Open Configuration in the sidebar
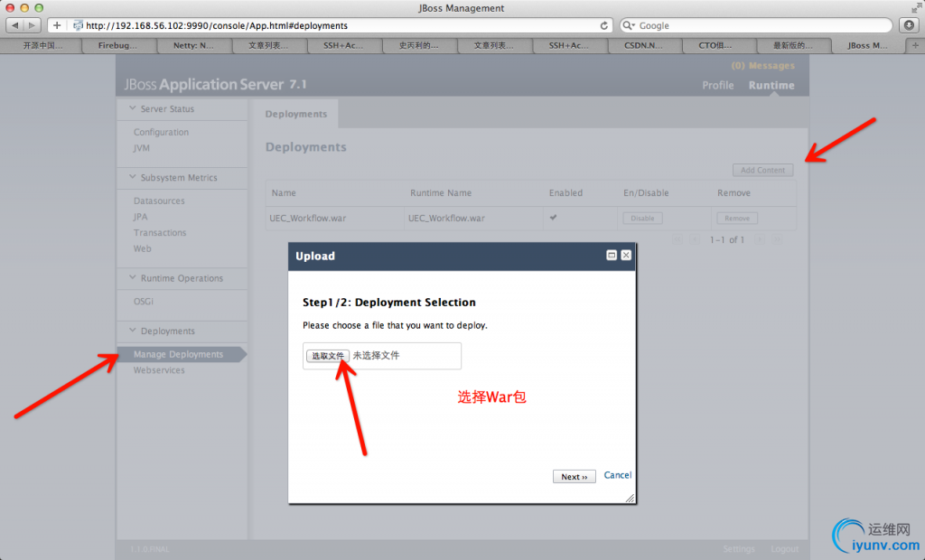 click(x=161, y=132)
